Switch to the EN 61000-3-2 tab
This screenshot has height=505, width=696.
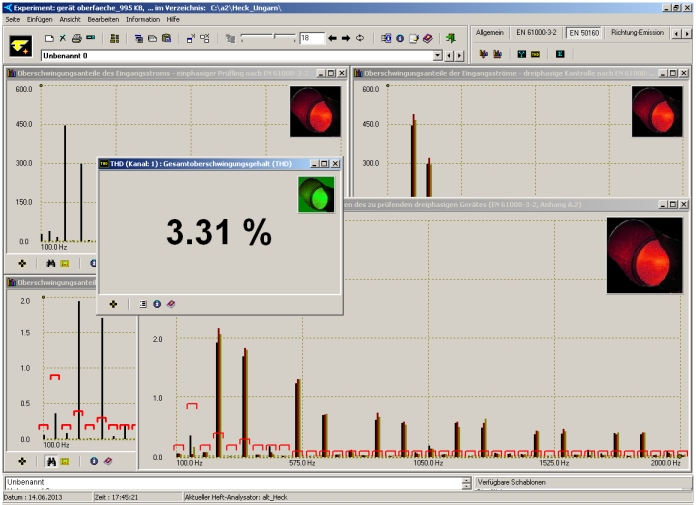tap(536, 33)
